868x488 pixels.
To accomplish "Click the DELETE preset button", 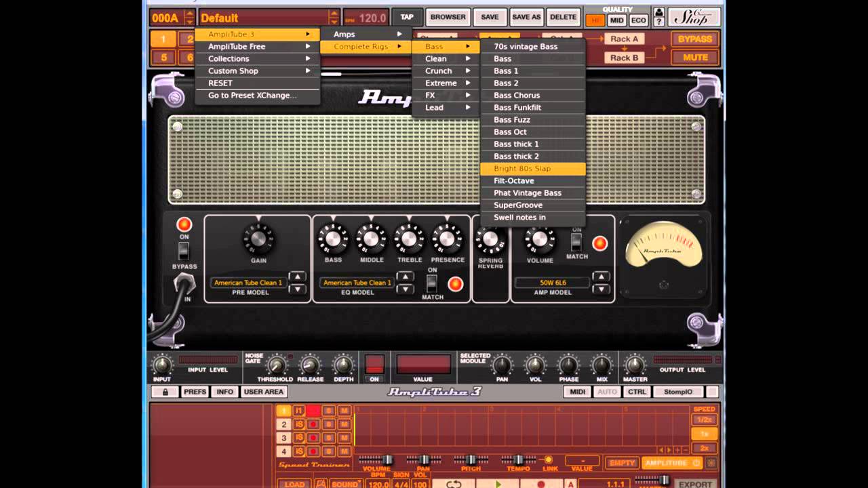I will [563, 17].
